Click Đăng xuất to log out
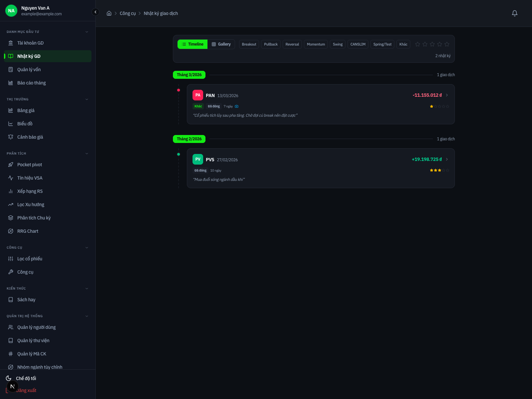The image size is (532, 399). (26, 390)
